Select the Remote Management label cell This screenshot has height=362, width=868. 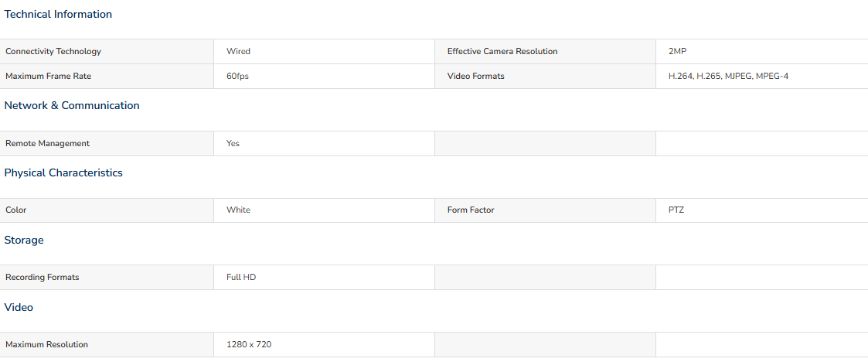point(107,144)
